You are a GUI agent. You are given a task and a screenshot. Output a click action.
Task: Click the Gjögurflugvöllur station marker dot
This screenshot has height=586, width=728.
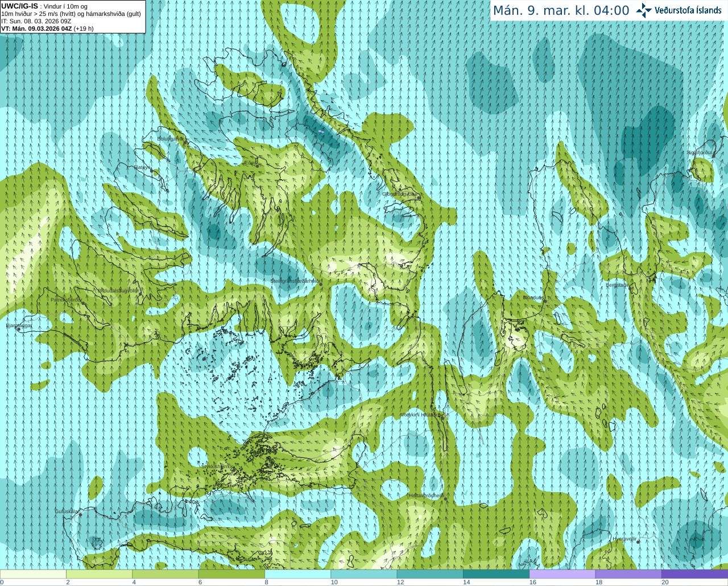(x=418, y=198)
